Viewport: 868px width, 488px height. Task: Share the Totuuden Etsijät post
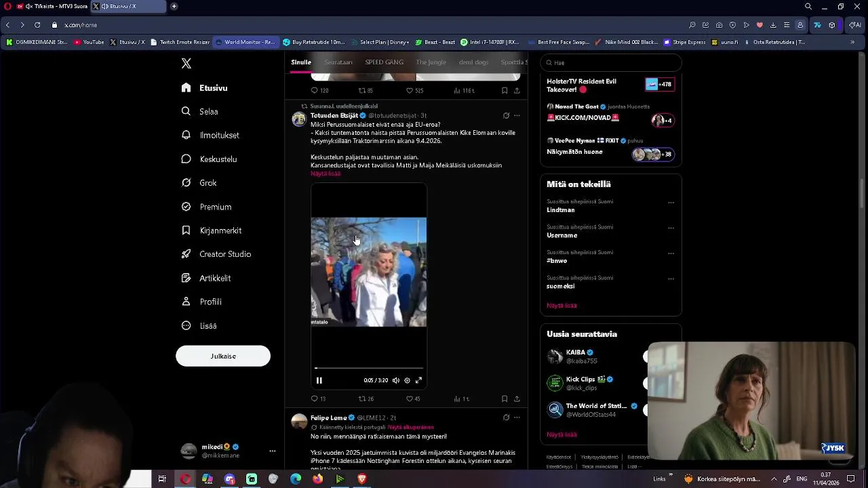pos(517,399)
